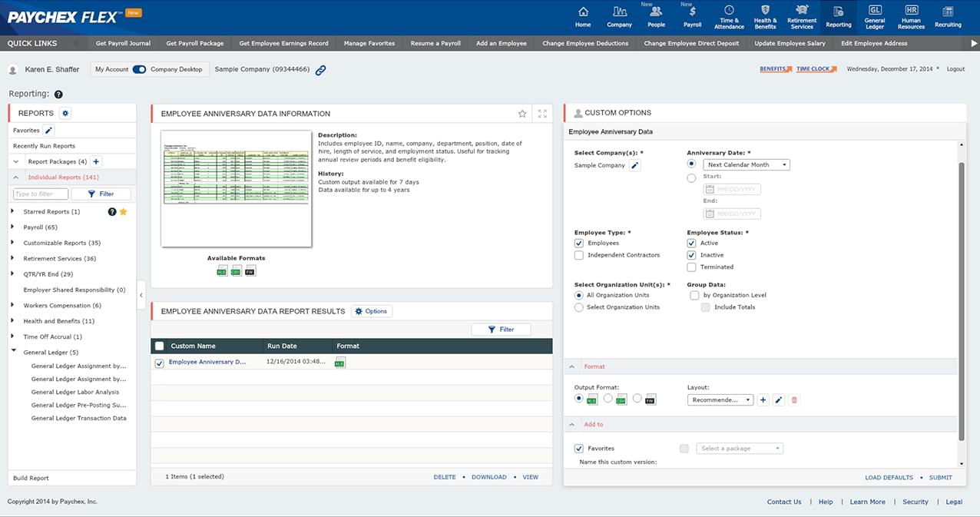Image resolution: width=980 pixels, height=517 pixels.
Task: Edit selected company with pencil icon
Action: [x=634, y=165]
